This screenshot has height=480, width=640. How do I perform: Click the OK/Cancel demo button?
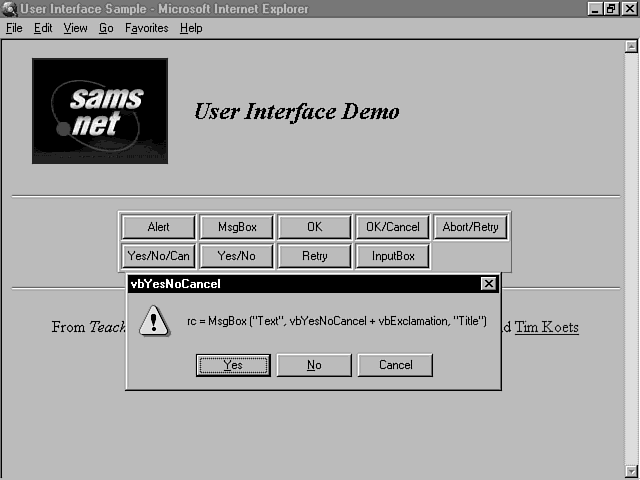(393, 227)
